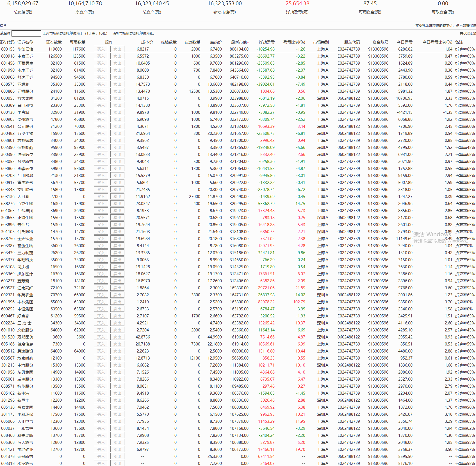Click the 好当家 stock name
The image size is (476, 466).
23,316
